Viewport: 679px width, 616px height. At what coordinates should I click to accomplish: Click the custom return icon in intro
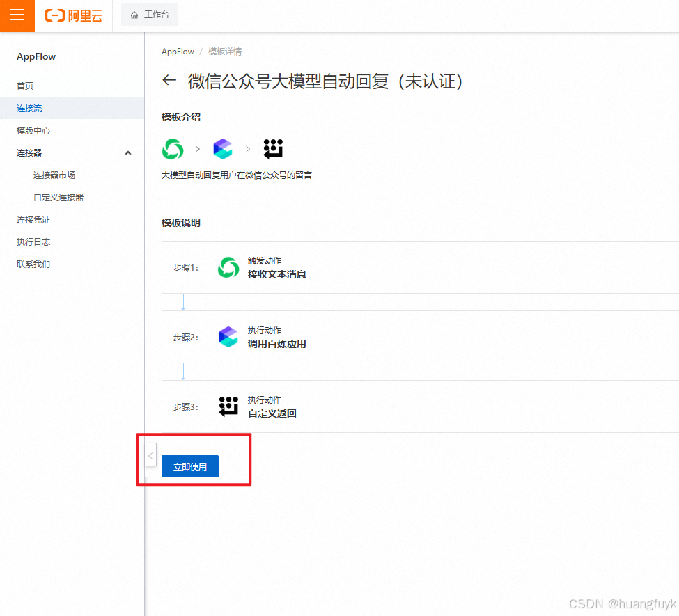click(x=273, y=149)
